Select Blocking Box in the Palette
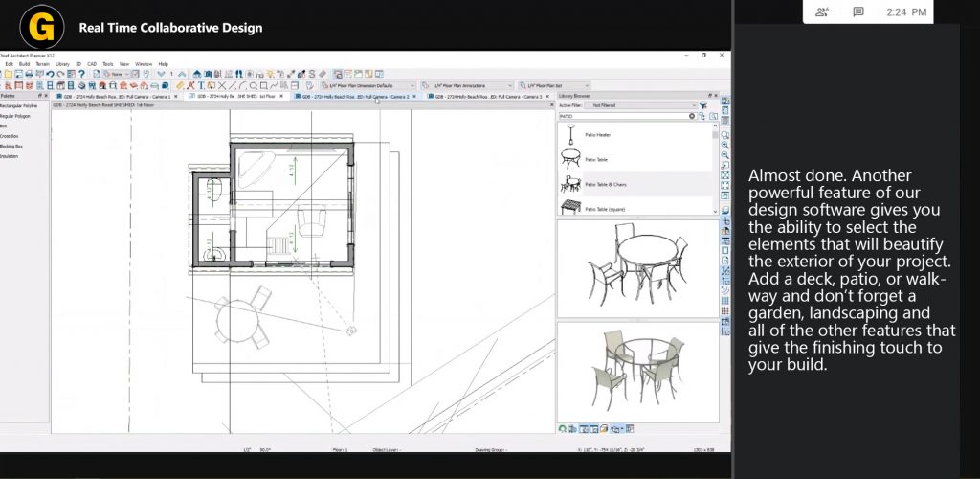Screen dimensions: 980x479 11,146
